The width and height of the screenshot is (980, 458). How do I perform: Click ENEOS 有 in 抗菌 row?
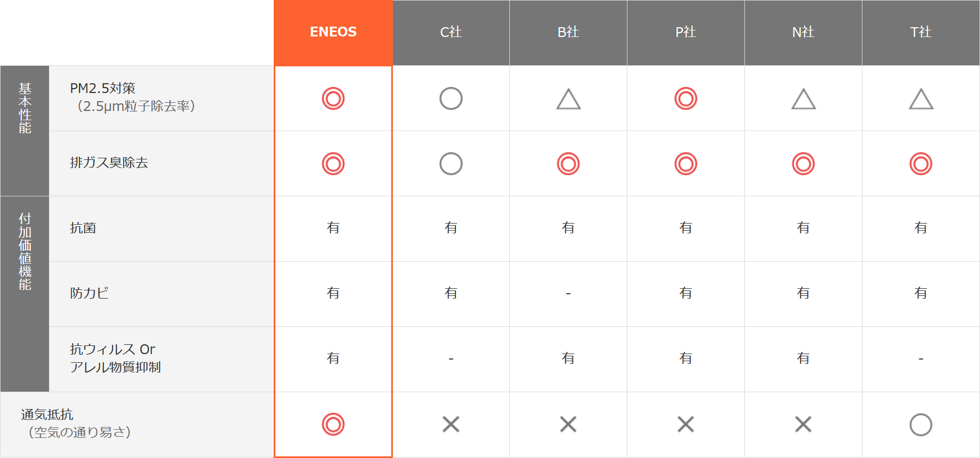(x=333, y=228)
